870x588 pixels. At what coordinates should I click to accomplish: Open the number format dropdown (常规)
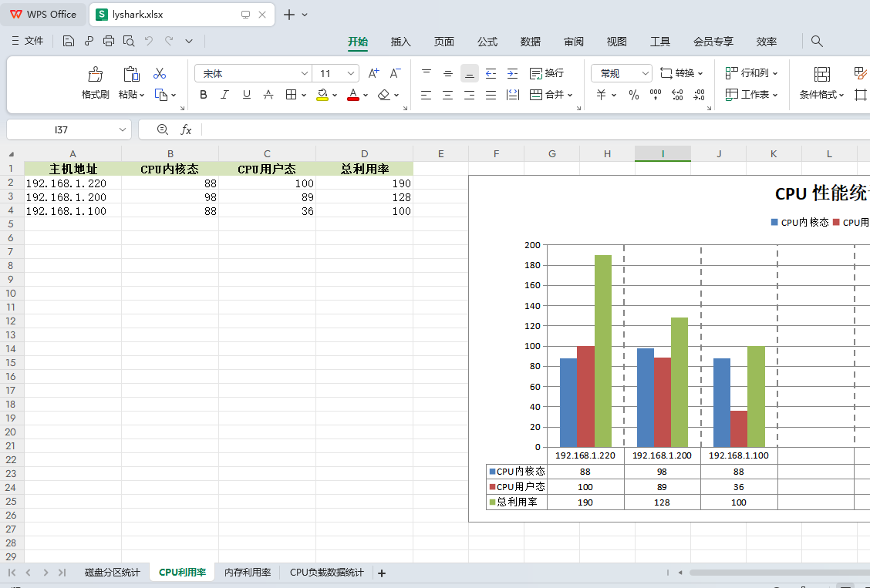646,73
